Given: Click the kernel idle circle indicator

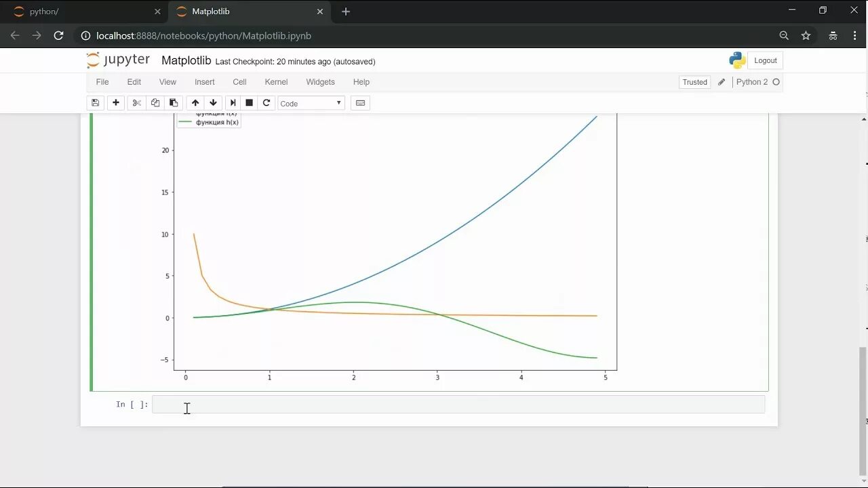Looking at the screenshot, I should [x=776, y=82].
